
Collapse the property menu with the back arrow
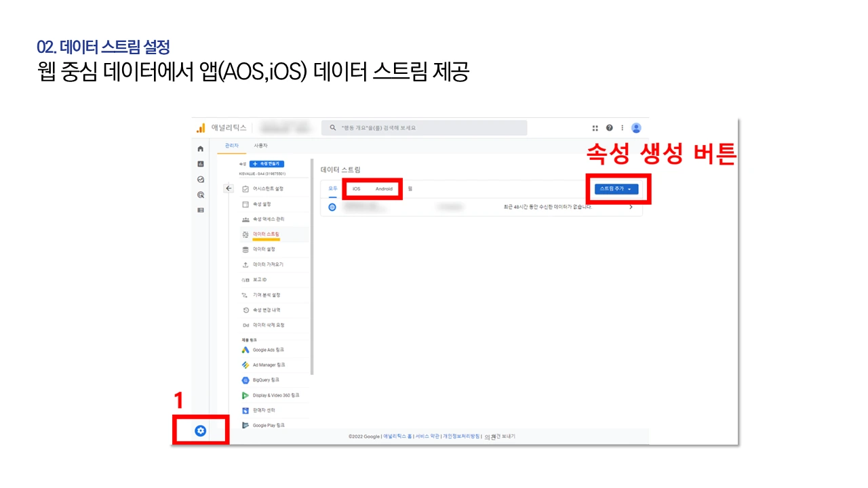[229, 188]
